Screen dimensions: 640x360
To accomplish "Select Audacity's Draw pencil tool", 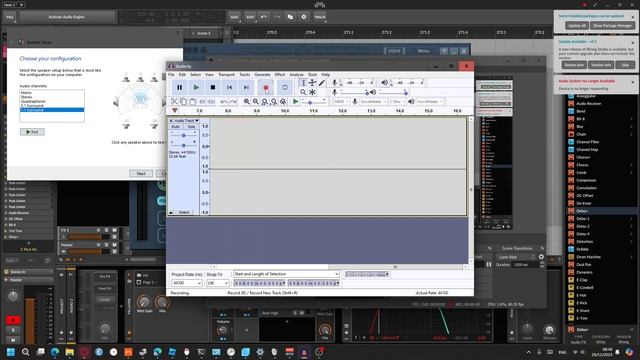I will [322, 83].
